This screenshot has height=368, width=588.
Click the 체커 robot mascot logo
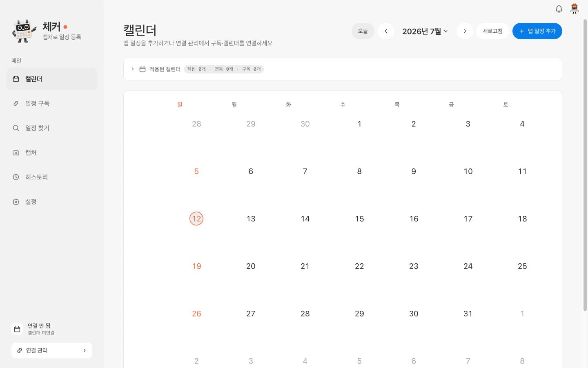24,31
